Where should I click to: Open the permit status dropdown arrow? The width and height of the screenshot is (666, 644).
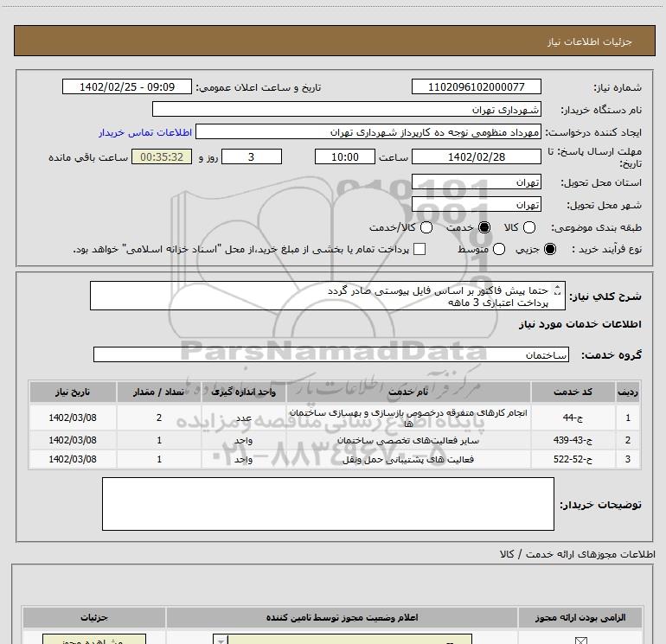point(221,640)
